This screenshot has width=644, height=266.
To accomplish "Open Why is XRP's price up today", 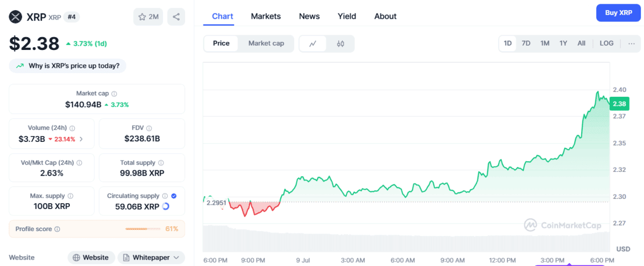I will click(x=68, y=66).
